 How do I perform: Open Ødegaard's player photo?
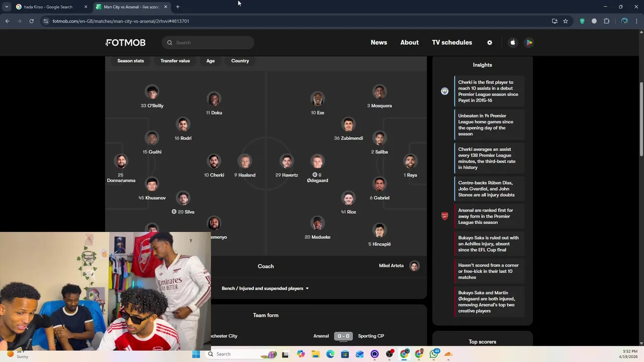tap(317, 161)
